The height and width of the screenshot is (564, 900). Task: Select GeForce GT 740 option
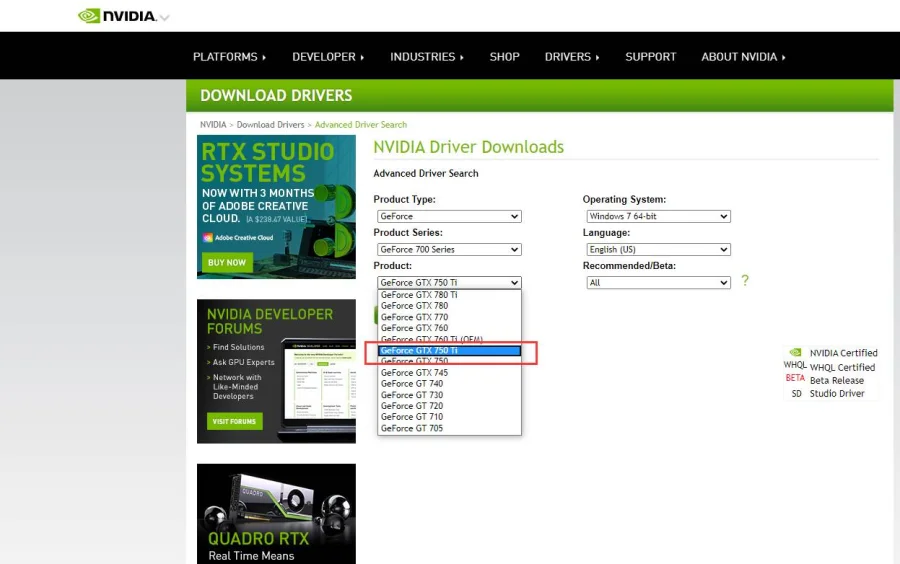coord(449,384)
